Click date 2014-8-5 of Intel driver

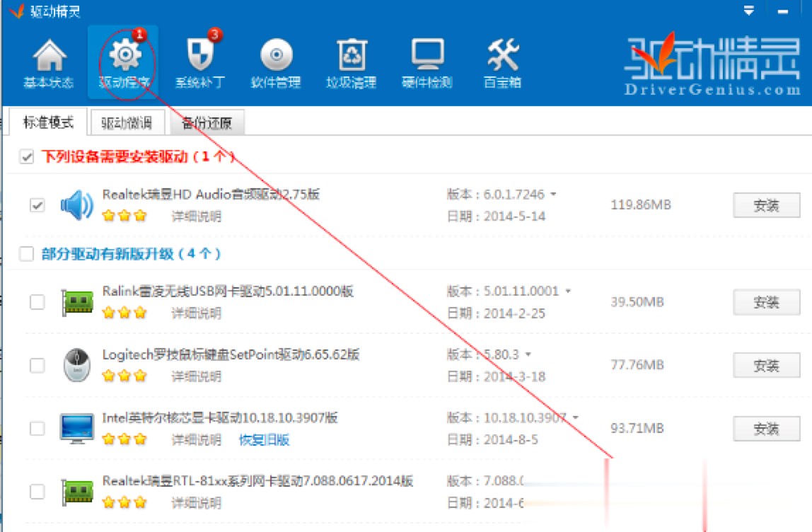coord(511,439)
